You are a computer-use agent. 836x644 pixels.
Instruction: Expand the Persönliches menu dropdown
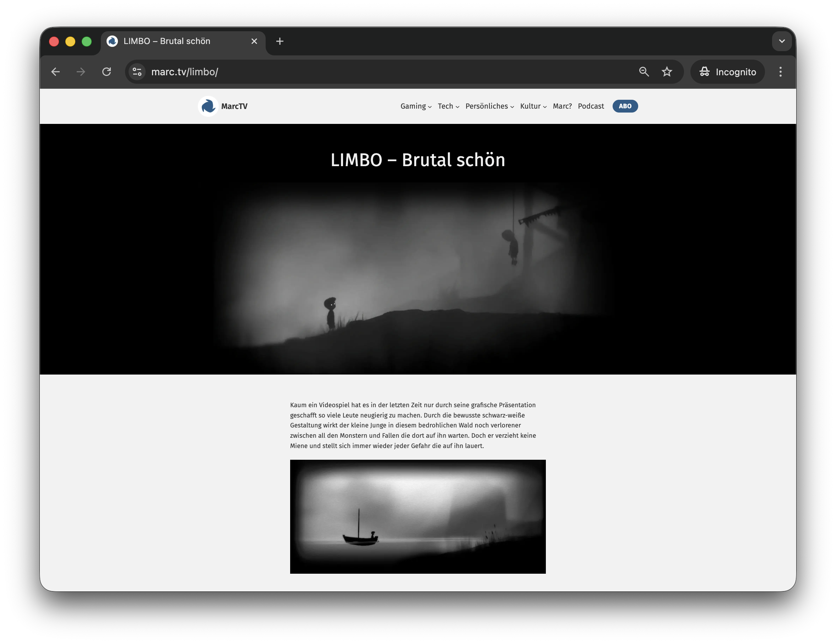click(489, 107)
